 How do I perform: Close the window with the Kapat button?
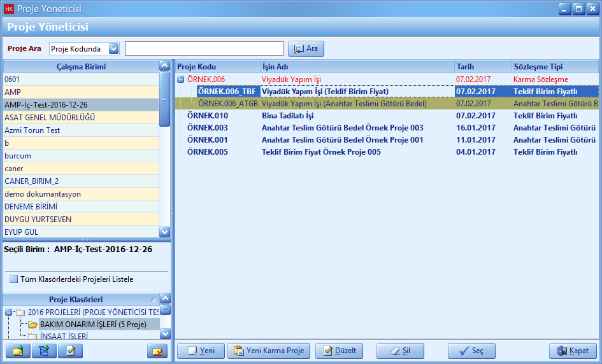[573, 351]
